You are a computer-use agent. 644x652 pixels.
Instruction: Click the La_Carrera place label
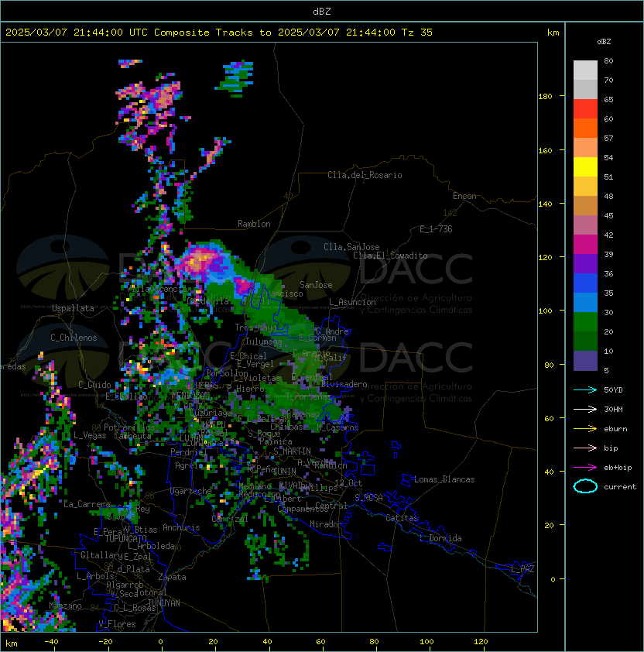[x=87, y=504]
